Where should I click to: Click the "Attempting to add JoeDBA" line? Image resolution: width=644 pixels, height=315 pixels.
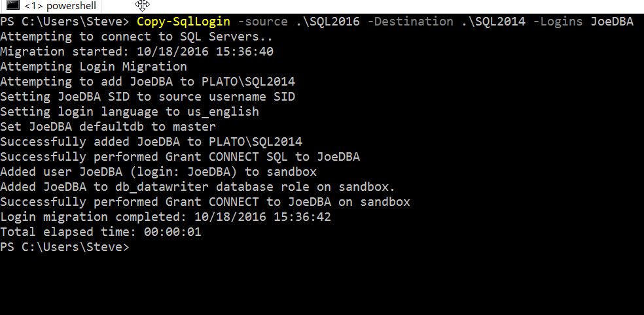pyautogui.click(x=147, y=82)
